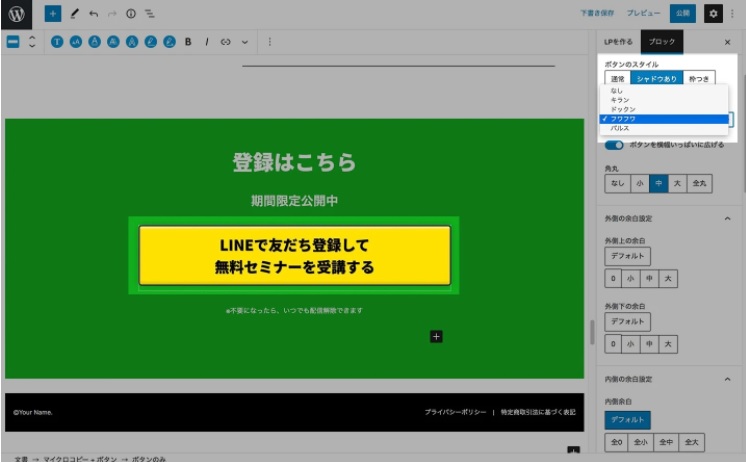
Task: Open more rich text controls chevron
Action: click(245, 42)
